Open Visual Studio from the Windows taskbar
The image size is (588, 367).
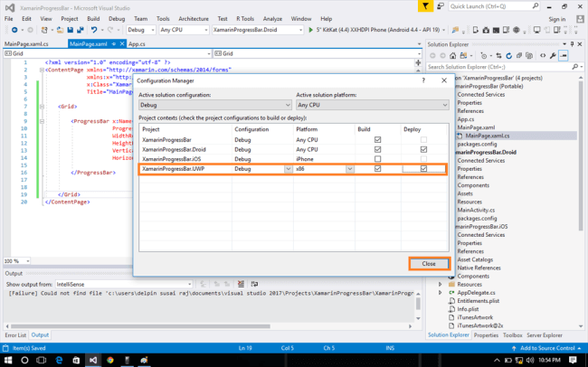(92, 359)
